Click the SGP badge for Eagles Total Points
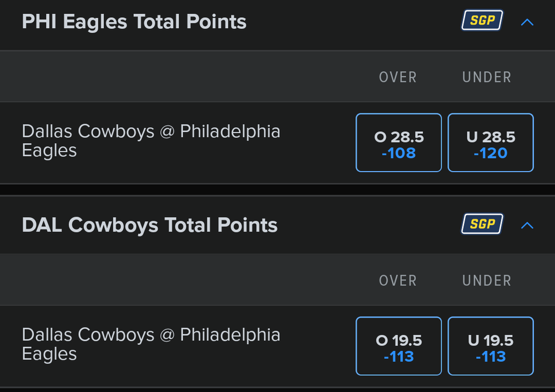Viewport: 555px width, 392px height. [482, 21]
